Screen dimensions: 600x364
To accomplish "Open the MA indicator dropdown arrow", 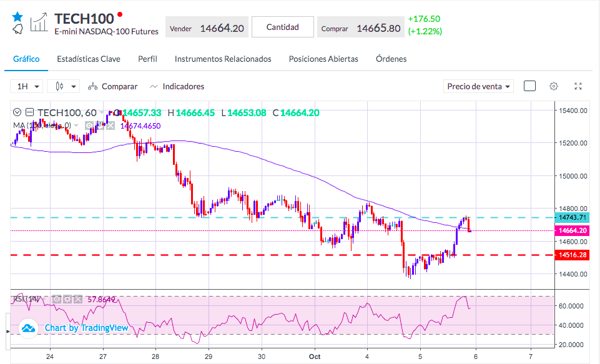I will tap(77, 125).
